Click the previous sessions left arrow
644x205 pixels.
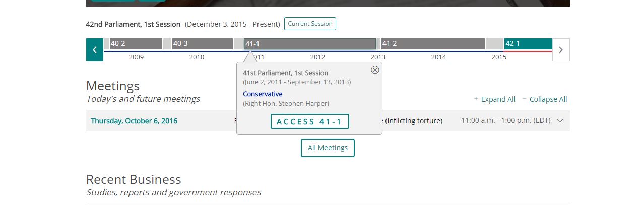[95, 50]
